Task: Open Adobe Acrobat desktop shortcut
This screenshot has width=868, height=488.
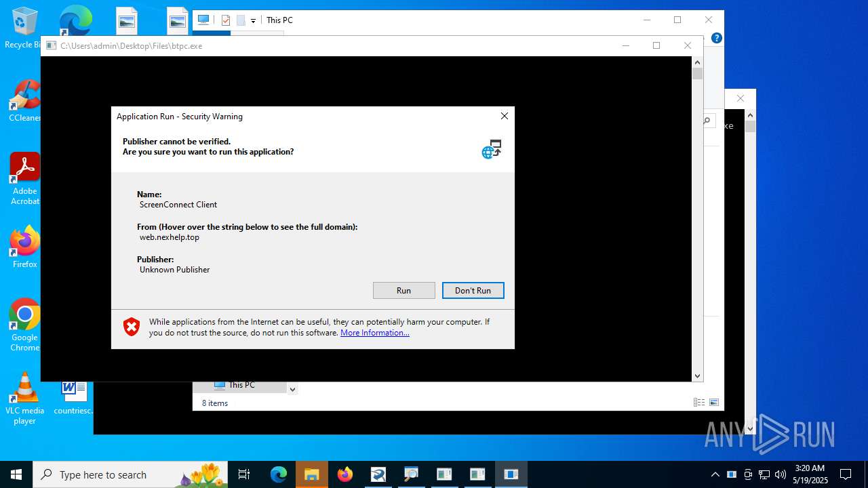Action: (x=25, y=179)
